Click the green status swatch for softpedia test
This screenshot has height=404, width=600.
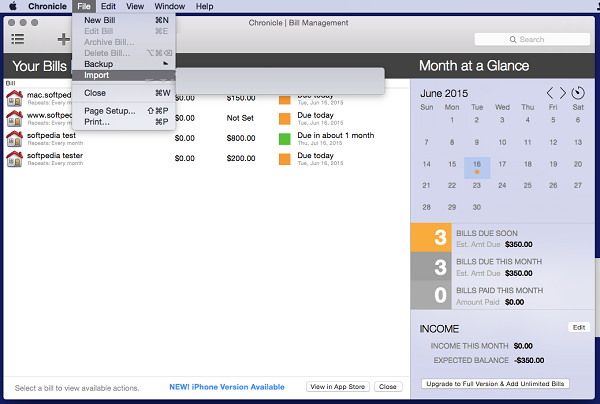click(284, 138)
